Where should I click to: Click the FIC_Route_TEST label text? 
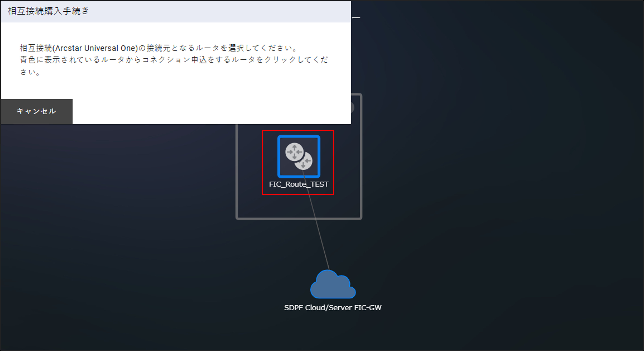click(299, 184)
